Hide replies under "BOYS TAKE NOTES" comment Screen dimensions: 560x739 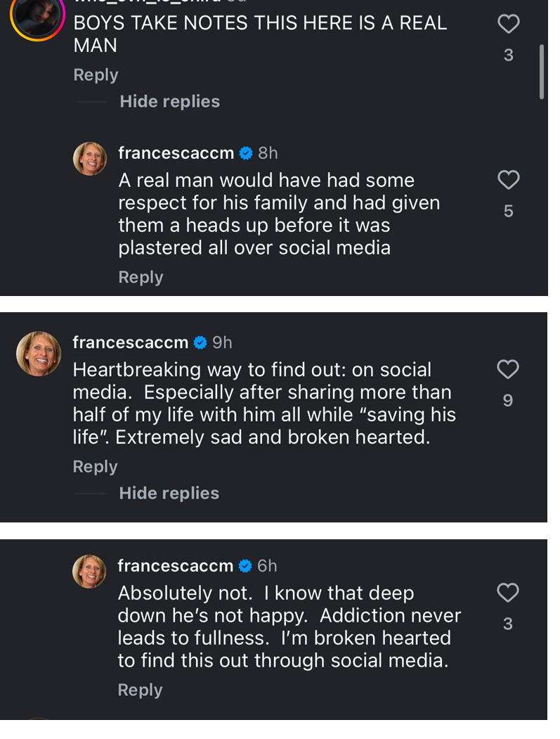169,101
